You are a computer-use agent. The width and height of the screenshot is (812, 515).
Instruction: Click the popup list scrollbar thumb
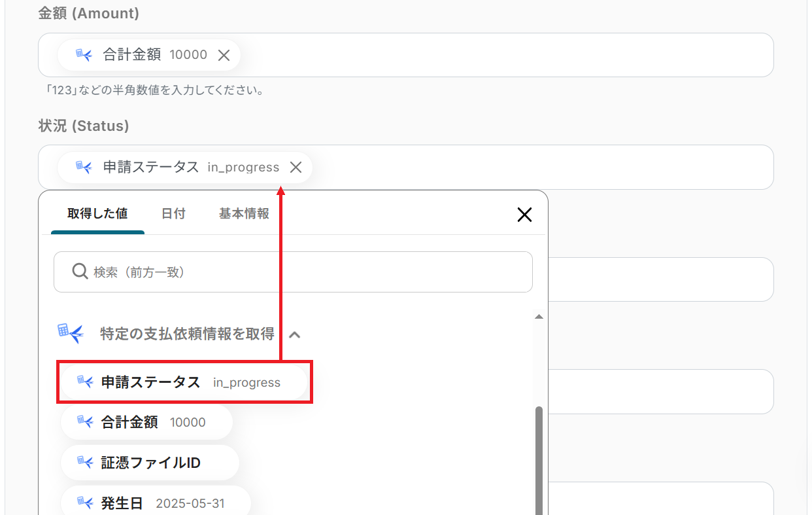pos(539,461)
